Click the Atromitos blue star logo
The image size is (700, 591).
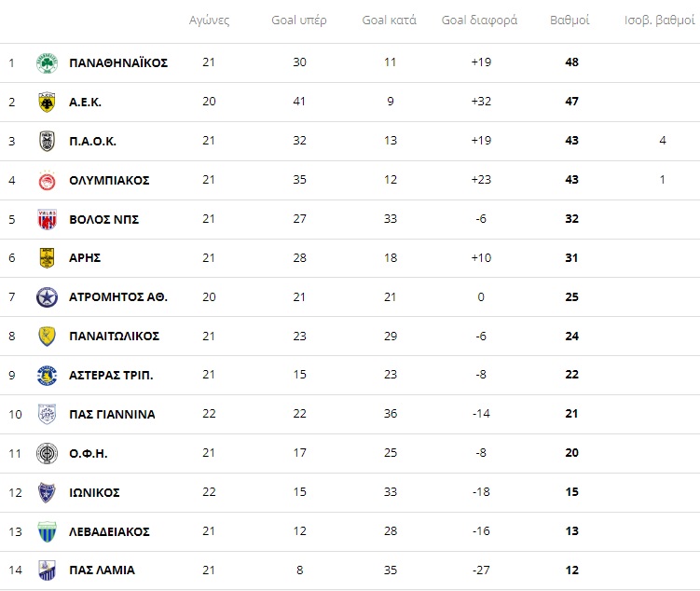(47, 297)
